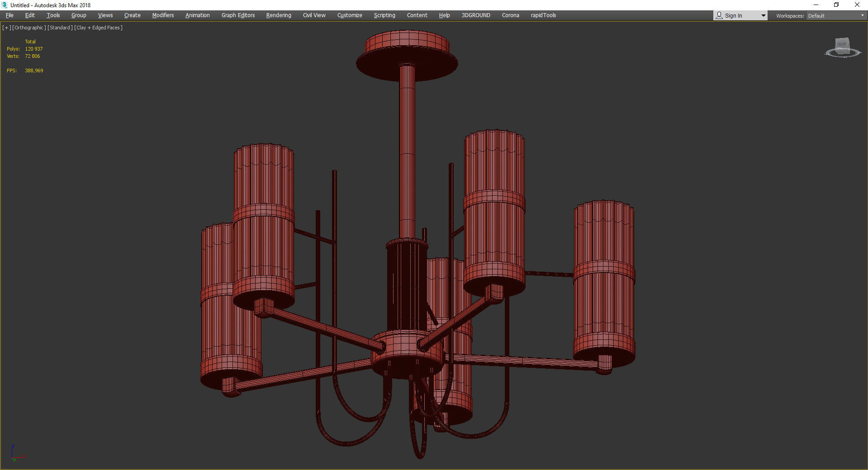Open the Tools menu
The height and width of the screenshot is (470, 868).
pyautogui.click(x=53, y=15)
